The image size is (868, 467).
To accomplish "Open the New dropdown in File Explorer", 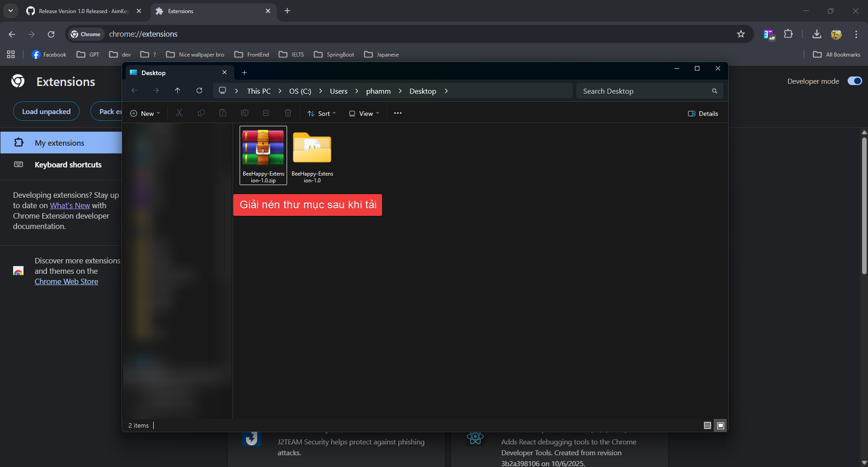I will click(145, 113).
